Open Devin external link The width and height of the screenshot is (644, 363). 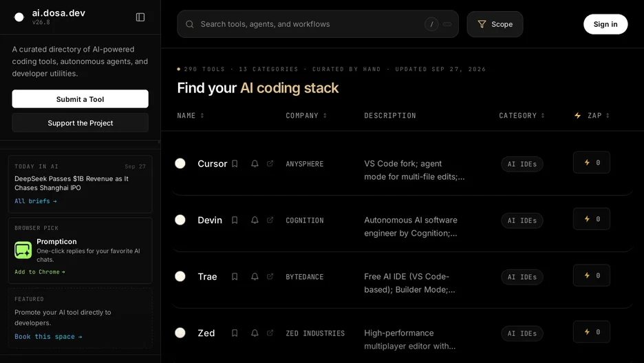[270, 220]
